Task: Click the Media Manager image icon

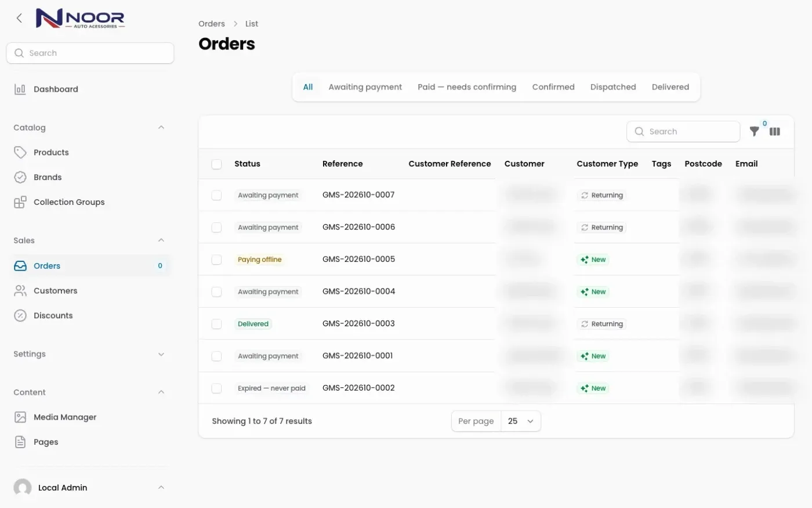Action: pos(20,417)
